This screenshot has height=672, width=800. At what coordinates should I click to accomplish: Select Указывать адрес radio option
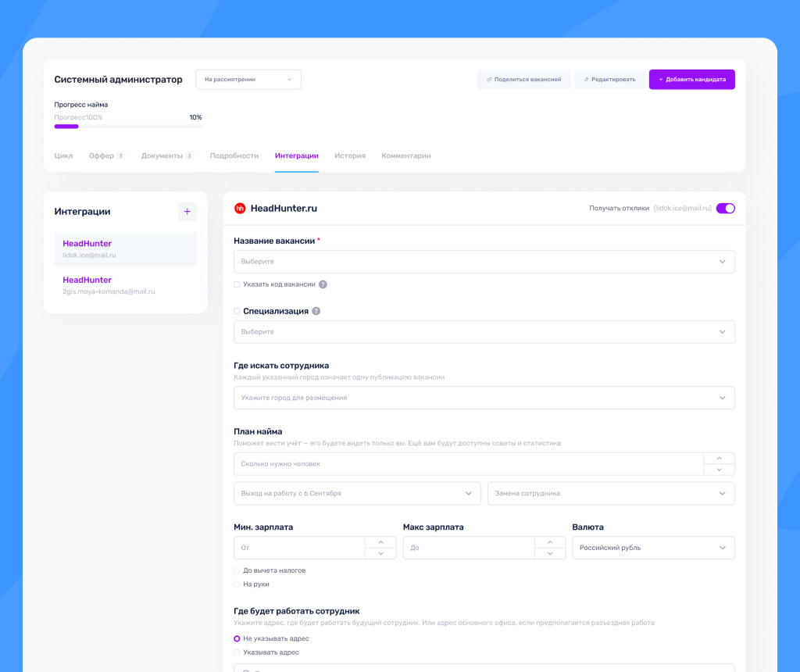point(237,652)
